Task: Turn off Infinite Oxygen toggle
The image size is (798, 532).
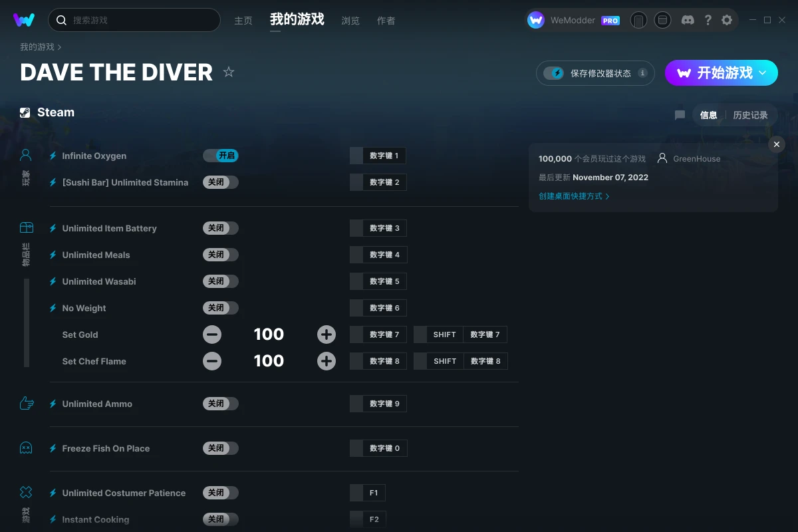Action: [221, 156]
